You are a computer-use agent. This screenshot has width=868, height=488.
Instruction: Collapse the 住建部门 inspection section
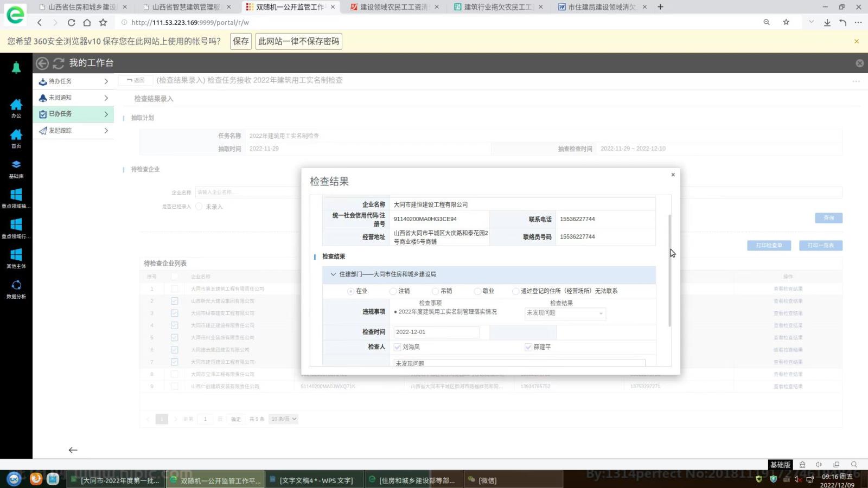[333, 274]
